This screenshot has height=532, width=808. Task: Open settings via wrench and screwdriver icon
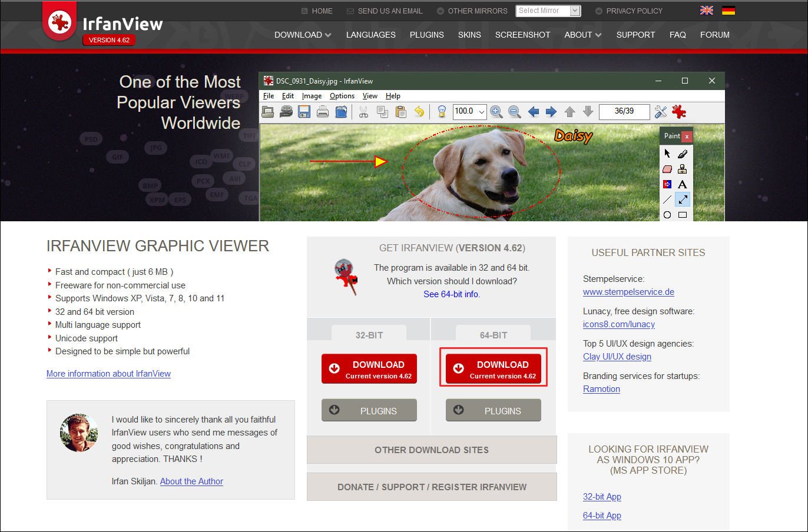tap(661, 112)
